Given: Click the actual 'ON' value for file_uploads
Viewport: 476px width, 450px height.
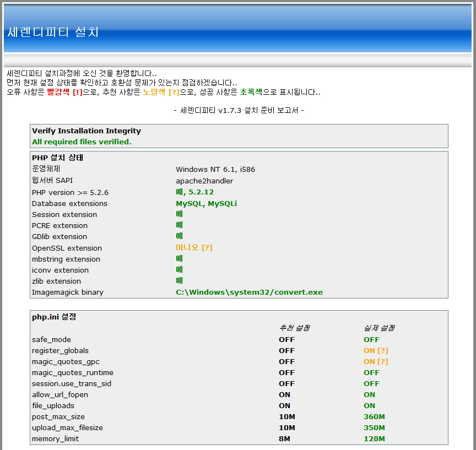Looking at the screenshot, I should point(370,406).
